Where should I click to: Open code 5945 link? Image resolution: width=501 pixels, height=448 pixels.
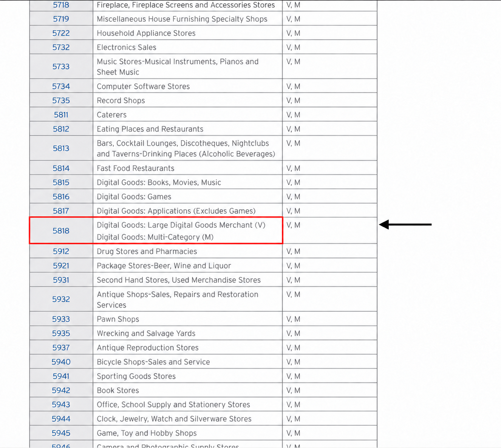[61, 433]
